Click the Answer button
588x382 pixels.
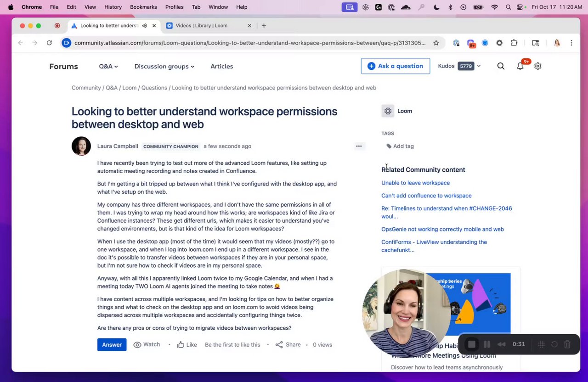[112, 344]
